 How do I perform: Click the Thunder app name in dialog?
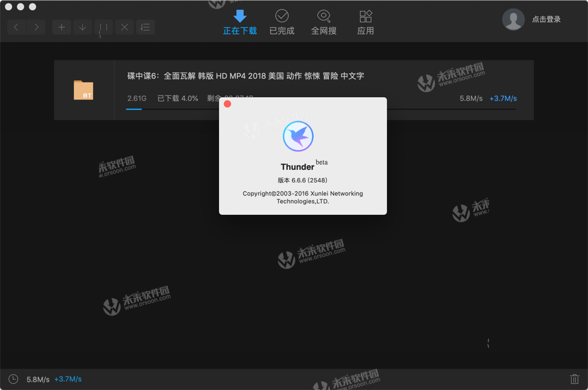click(x=298, y=167)
